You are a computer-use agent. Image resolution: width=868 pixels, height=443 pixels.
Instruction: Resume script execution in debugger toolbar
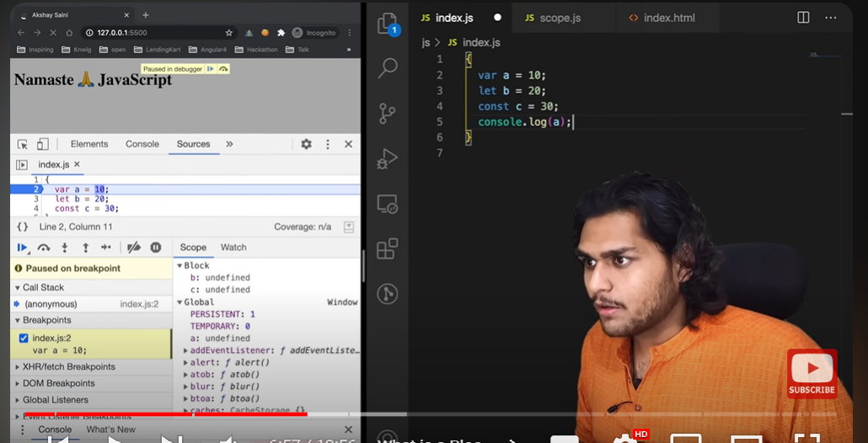point(23,248)
